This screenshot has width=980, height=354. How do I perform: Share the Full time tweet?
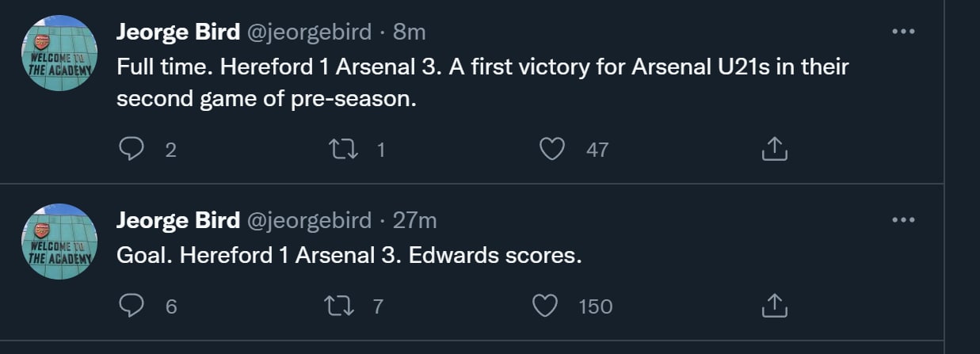coord(774,149)
